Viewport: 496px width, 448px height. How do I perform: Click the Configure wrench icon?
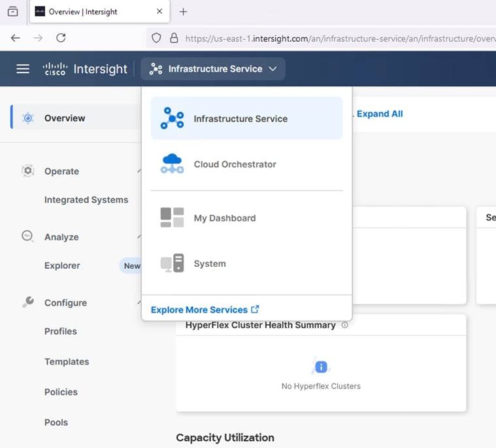[x=27, y=302]
